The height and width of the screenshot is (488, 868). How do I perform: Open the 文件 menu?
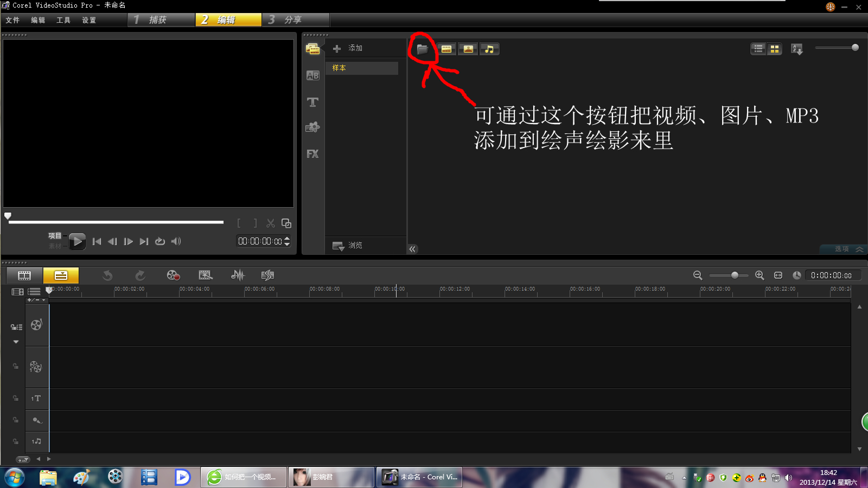[12, 20]
